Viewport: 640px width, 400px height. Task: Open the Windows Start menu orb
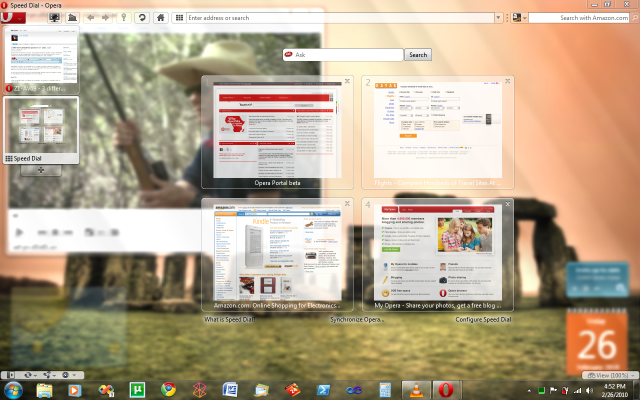pyautogui.click(x=13, y=390)
